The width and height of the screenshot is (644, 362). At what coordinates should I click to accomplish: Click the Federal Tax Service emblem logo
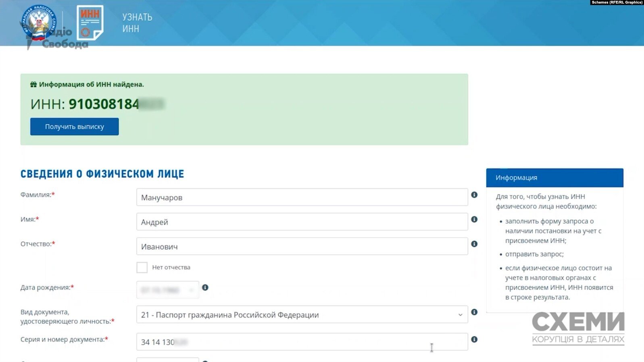pyautogui.click(x=39, y=23)
